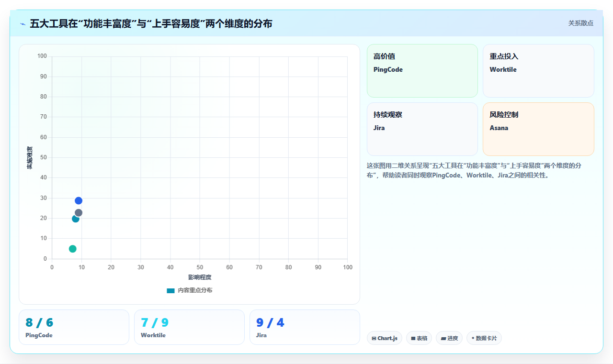Click the Asana text in 风险控制 card
Image resolution: width=613 pixels, height=364 pixels.
[499, 128]
